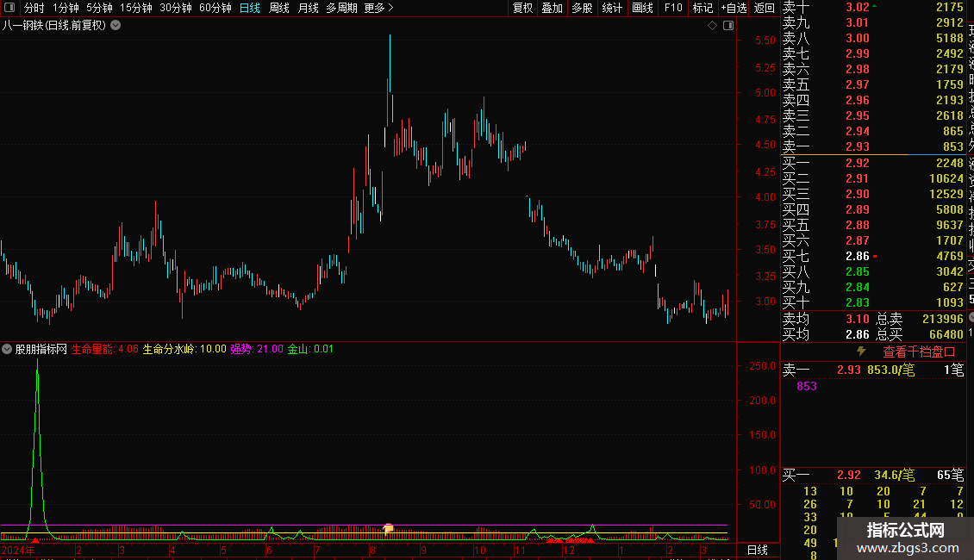
Task: Click the signal flag icon on indicator chart
Action: pos(388,528)
